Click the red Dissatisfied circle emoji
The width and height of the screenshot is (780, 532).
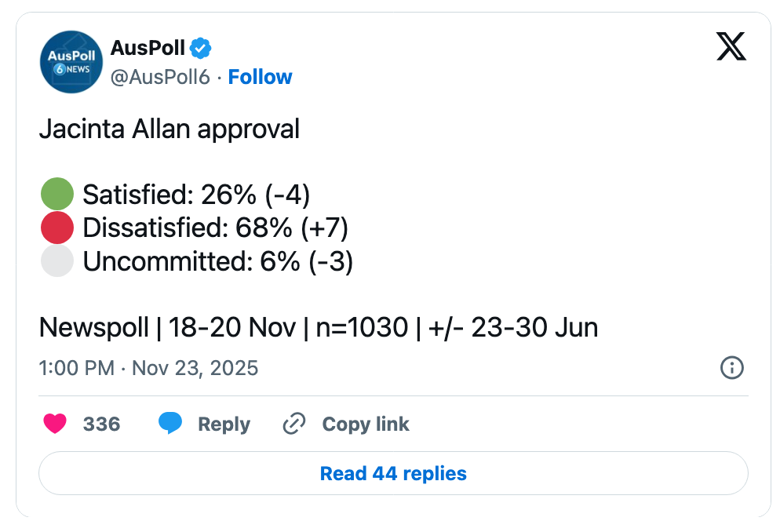(56, 228)
